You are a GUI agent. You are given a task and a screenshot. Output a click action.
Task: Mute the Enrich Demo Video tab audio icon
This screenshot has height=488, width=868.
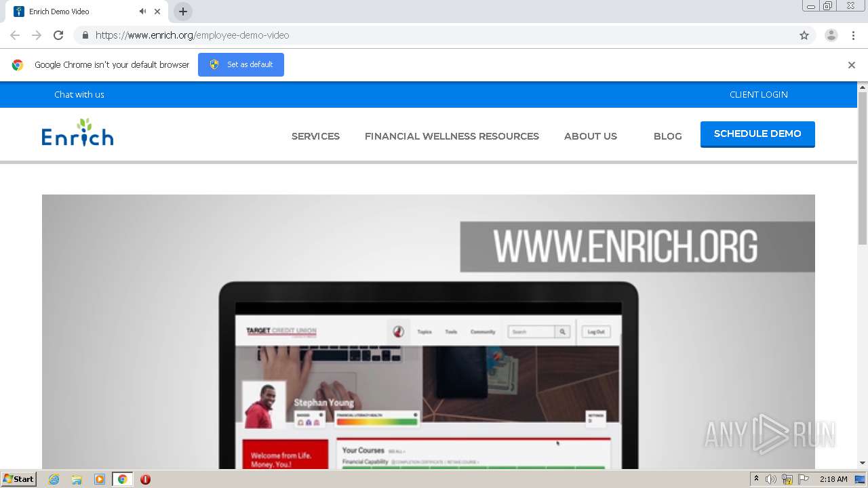tap(142, 12)
